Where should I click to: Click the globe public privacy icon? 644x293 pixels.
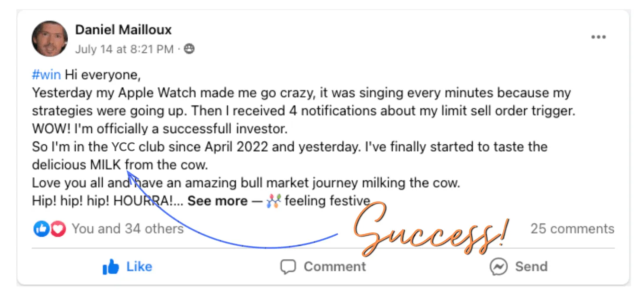pyautogui.click(x=189, y=49)
